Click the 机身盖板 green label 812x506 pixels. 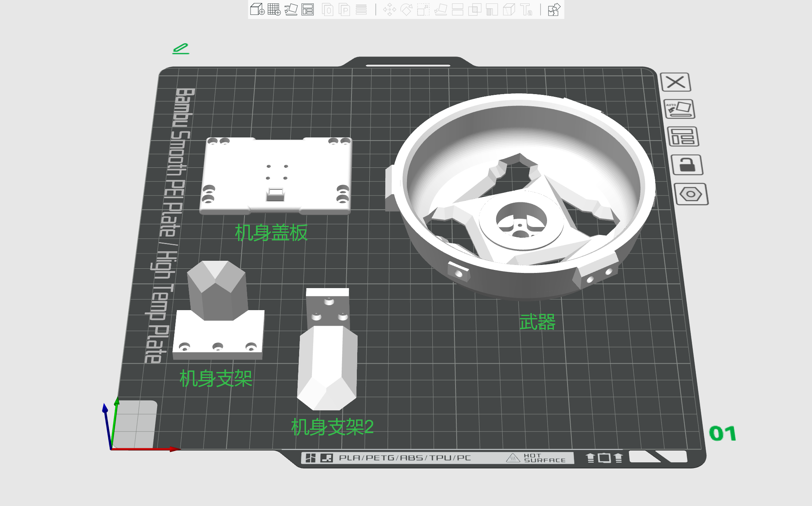[x=271, y=233]
